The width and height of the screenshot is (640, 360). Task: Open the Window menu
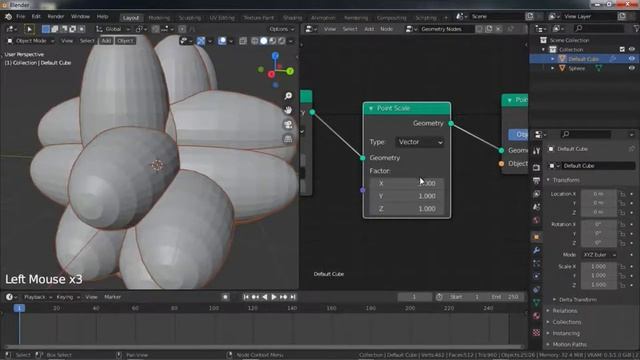point(80,17)
